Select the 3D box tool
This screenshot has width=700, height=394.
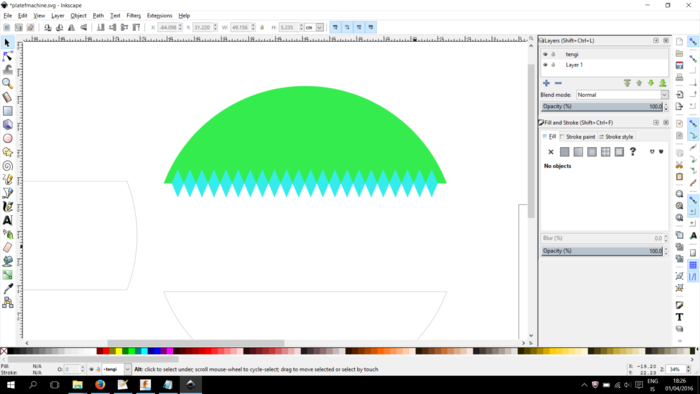coord(7,124)
